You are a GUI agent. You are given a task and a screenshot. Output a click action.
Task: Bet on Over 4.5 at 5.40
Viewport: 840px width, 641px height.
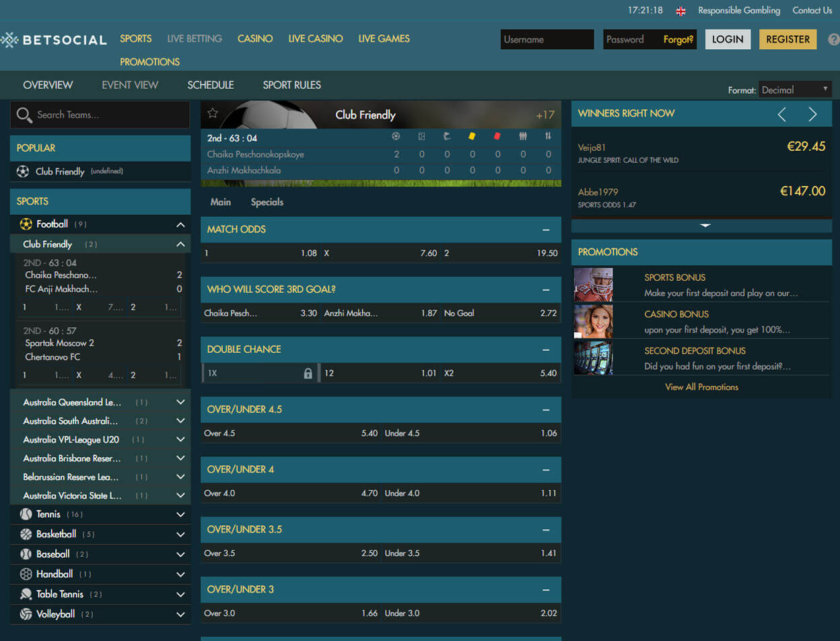click(291, 433)
